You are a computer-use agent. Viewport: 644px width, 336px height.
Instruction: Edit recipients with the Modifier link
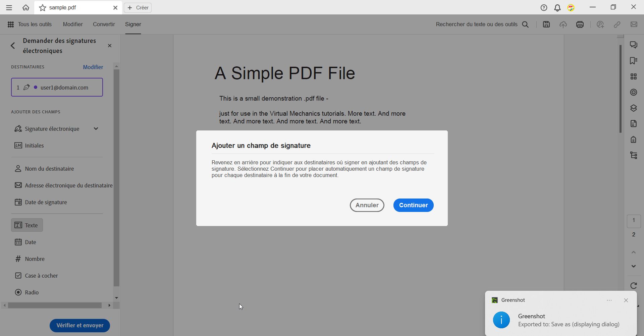[x=93, y=67]
